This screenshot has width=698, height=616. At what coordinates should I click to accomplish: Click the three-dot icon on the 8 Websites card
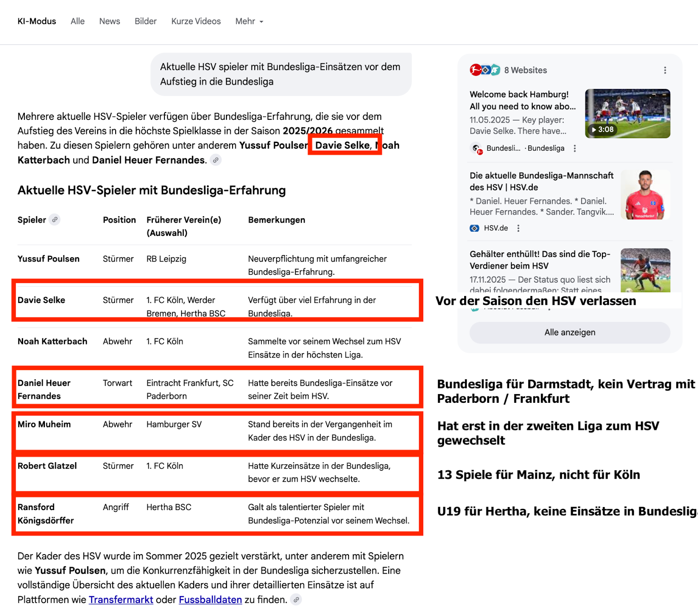[x=665, y=70]
